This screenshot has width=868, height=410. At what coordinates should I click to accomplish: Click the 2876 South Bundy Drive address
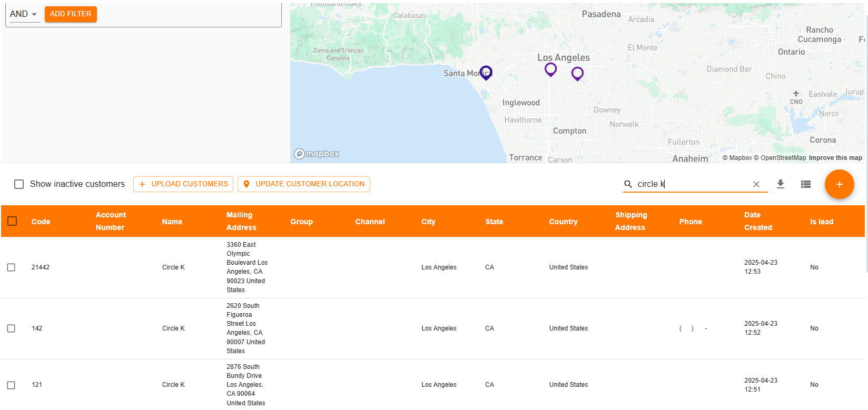click(246, 385)
